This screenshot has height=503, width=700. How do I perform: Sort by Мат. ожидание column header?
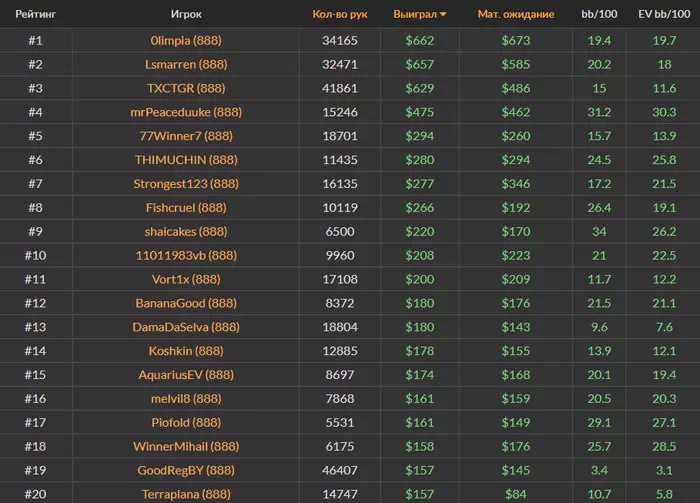[516, 14]
